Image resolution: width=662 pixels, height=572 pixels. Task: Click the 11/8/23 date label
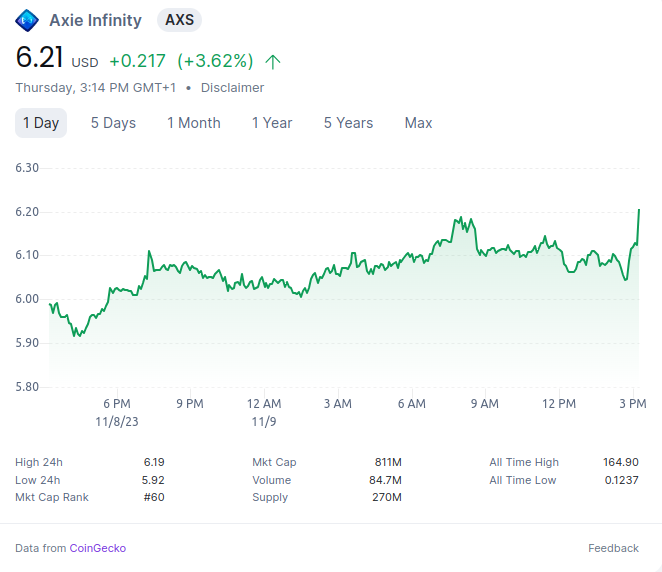117,422
